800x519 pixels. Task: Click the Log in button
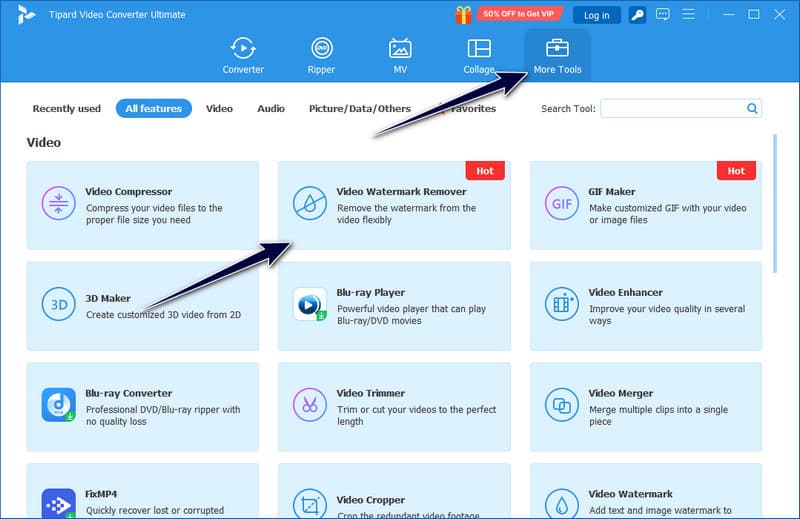pos(596,15)
